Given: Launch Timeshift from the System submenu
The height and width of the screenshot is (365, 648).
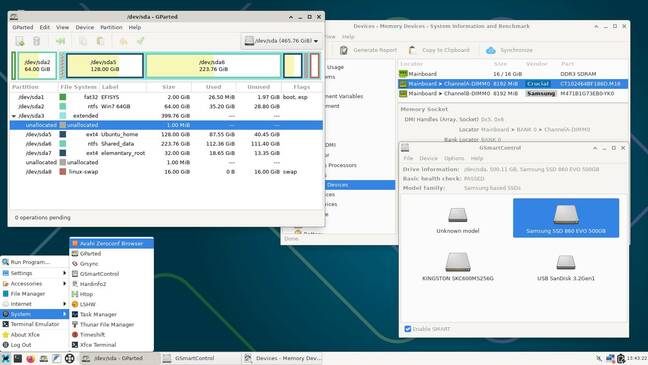Looking at the screenshot, I should tap(112, 334).
